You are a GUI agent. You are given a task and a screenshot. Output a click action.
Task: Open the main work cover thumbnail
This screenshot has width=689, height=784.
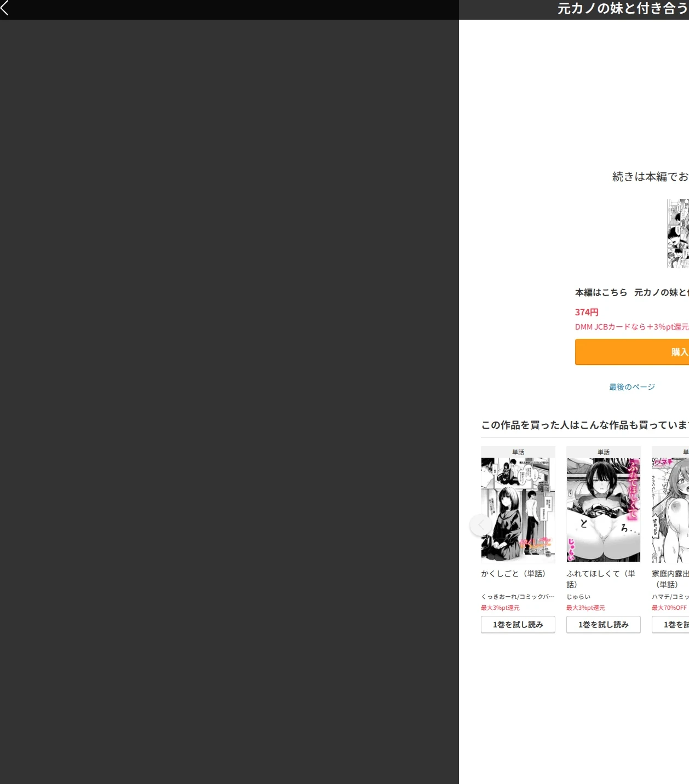pos(677,233)
